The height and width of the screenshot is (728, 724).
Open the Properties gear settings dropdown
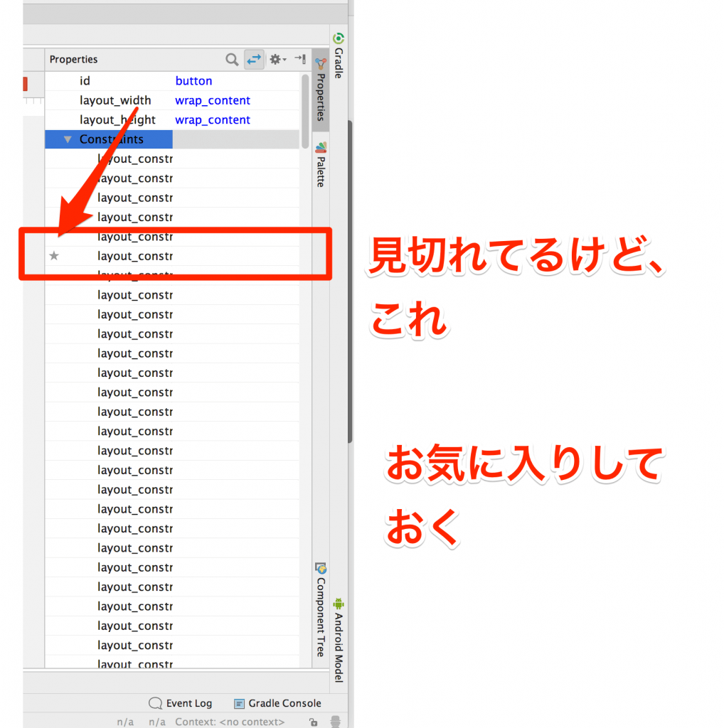pyautogui.click(x=277, y=60)
